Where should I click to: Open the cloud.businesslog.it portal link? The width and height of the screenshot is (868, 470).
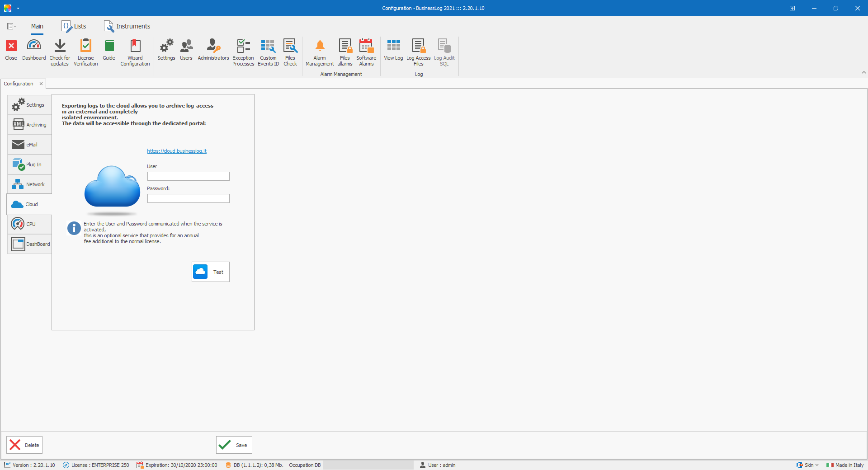tap(177, 151)
